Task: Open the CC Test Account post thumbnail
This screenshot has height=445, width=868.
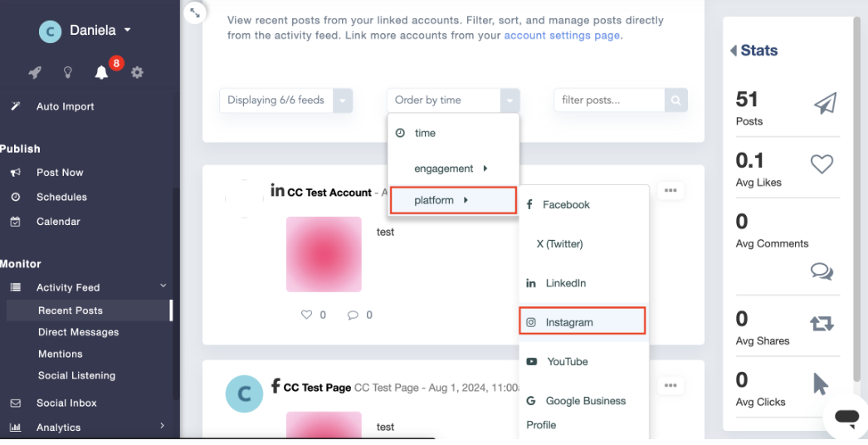Action: click(324, 254)
